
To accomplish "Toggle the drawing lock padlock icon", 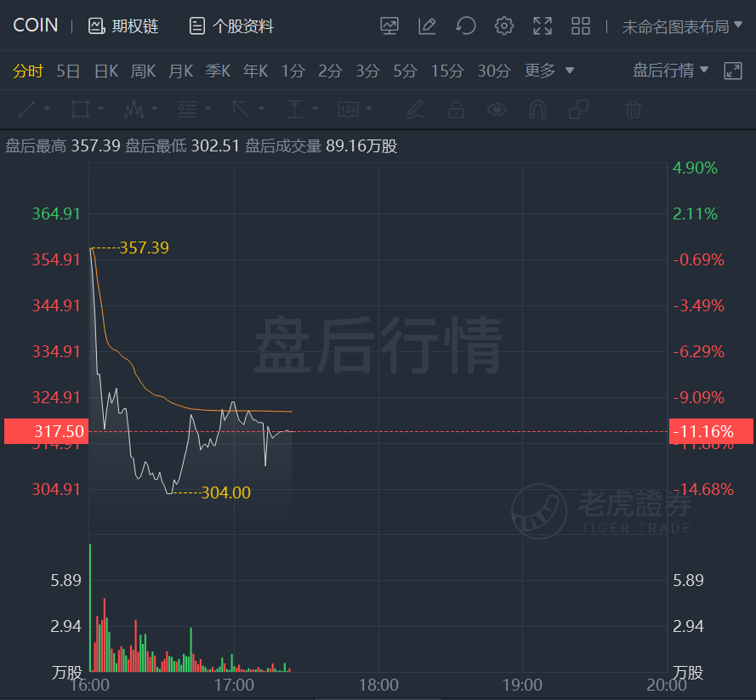I will [x=456, y=110].
